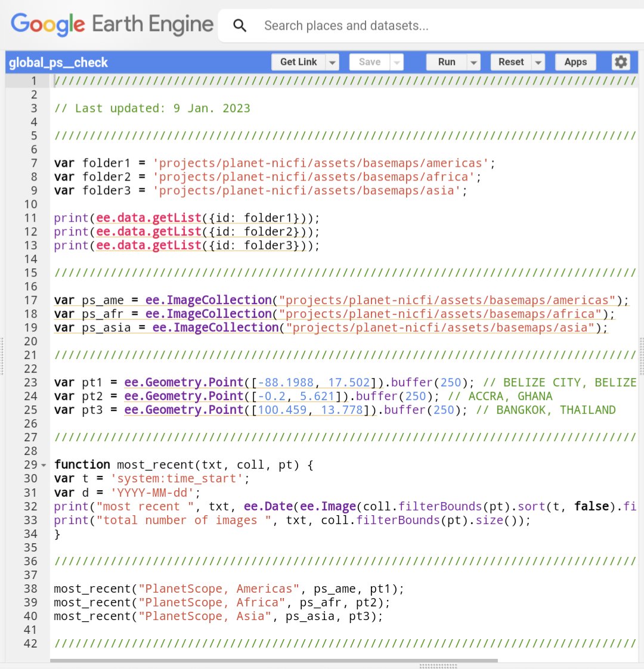Click line number 1 in the gutter
Screen dimensions: 644x669
coord(34,81)
